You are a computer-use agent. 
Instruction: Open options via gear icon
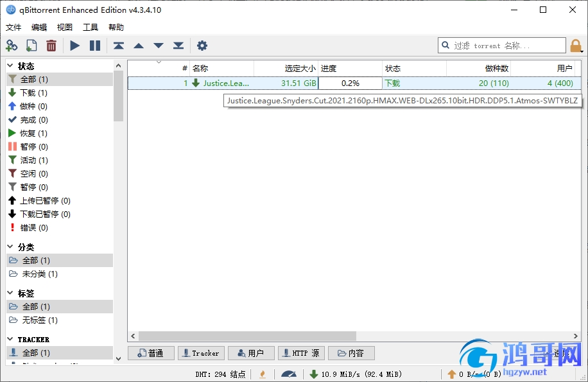(202, 46)
